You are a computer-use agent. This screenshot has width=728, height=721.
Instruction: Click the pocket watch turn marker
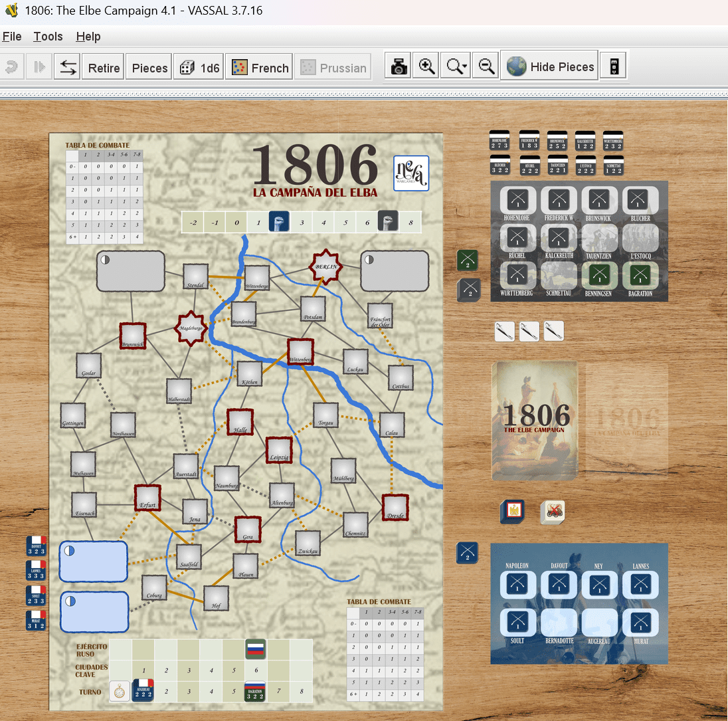tap(120, 691)
